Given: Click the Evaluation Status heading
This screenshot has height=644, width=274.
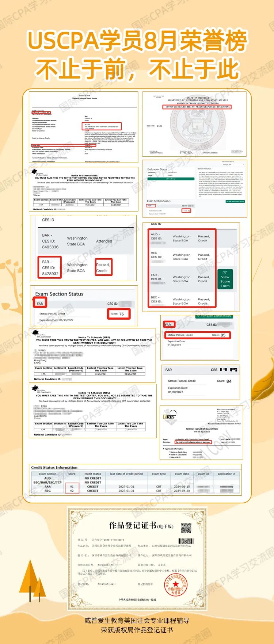Looking at the screenshot, I should (157, 169).
